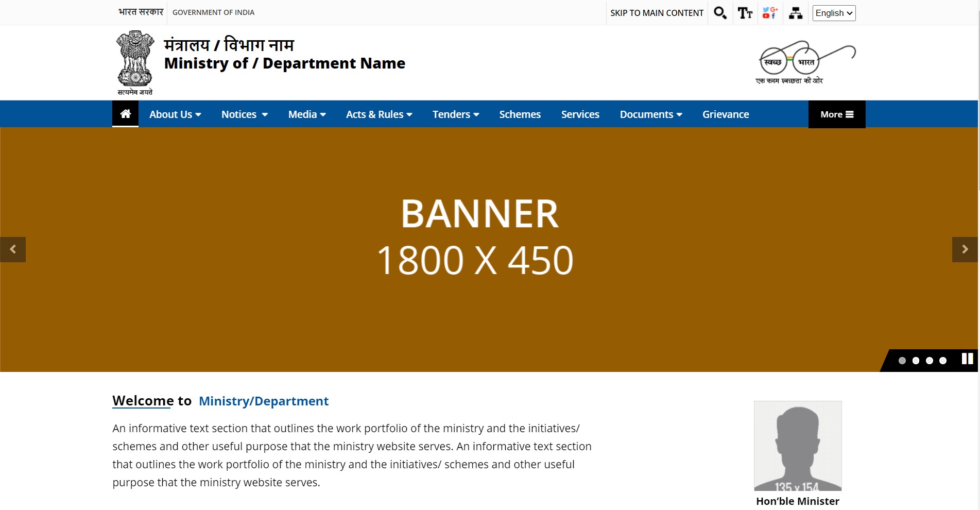Open the Grievance menu item

coord(726,114)
